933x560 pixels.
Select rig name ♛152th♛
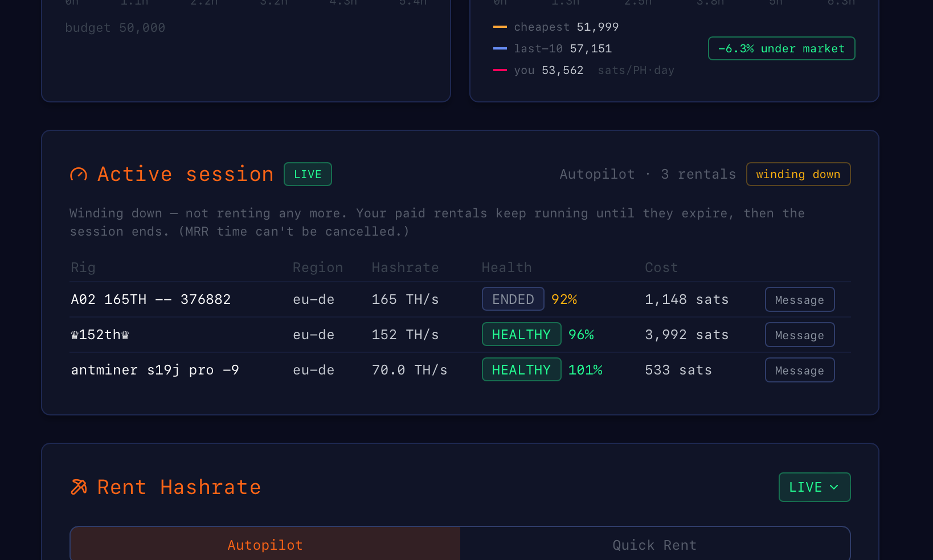pyautogui.click(x=100, y=335)
